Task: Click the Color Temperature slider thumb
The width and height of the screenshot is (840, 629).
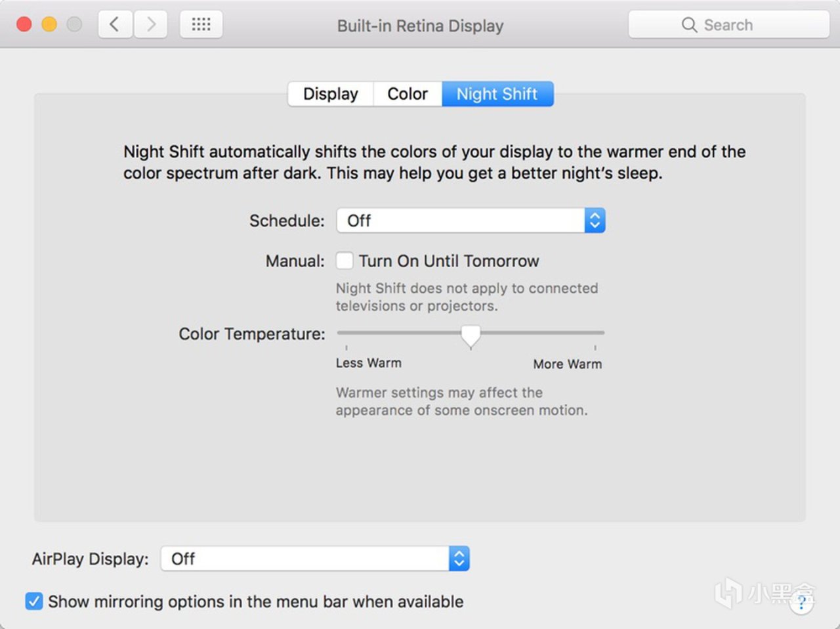Action: [471, 336]
